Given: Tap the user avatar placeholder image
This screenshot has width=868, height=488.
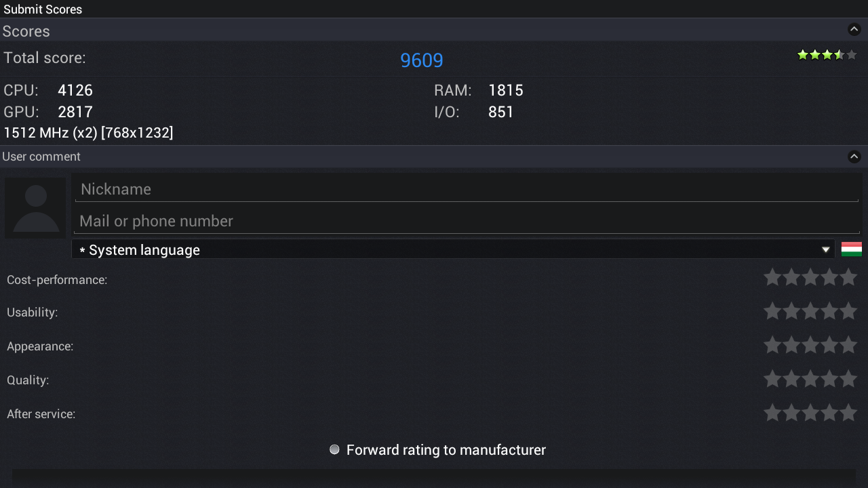Looking at the screenshot, I should point(35,208).
